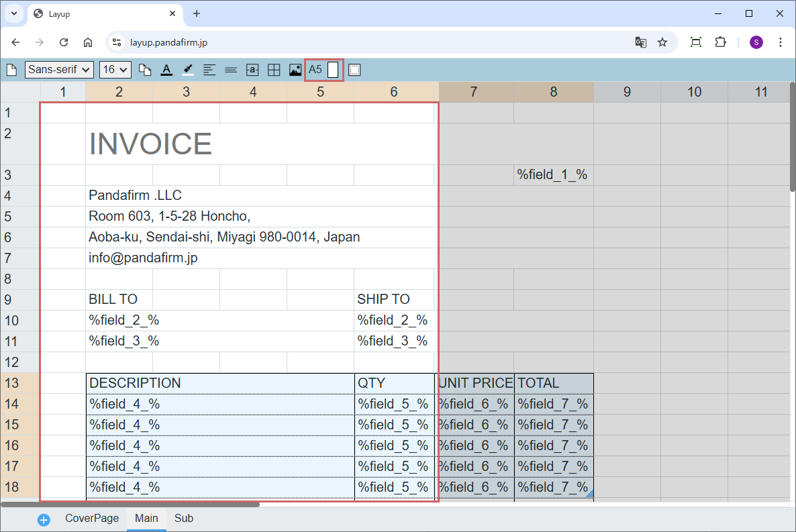This screenshot has width=796, height=532.
Task: Open the font size 16 dropdown
Action: pos(115,70)
